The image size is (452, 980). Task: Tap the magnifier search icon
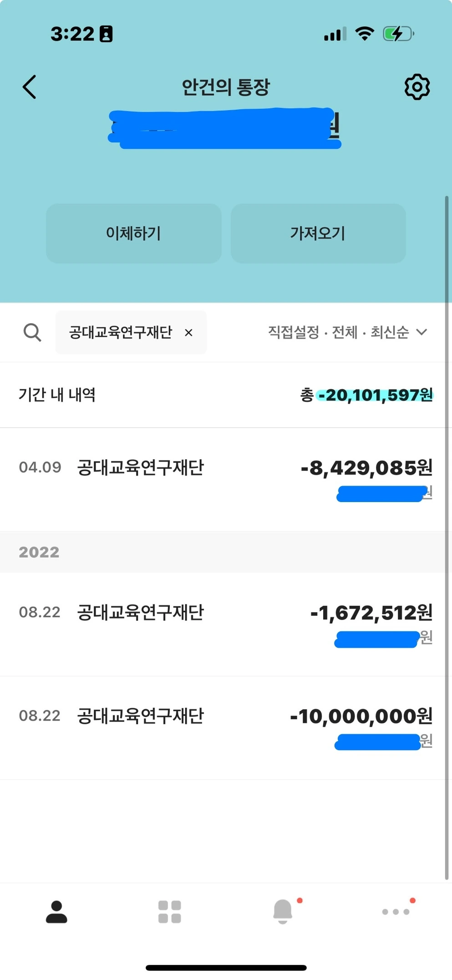tap(32, 333)
